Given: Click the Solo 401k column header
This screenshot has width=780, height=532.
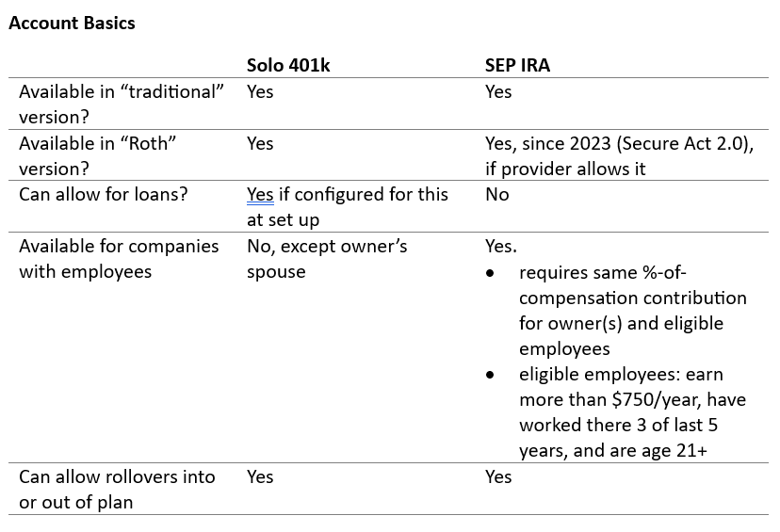Looking at the screenshot, I should pyautogui.click(x=290, y=65).
